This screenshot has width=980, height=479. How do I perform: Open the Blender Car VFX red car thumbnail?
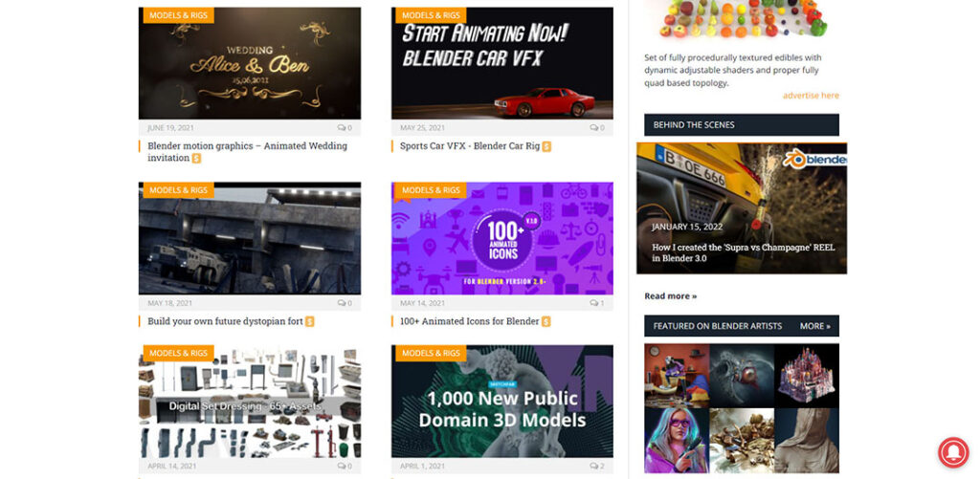coord(502,63)
